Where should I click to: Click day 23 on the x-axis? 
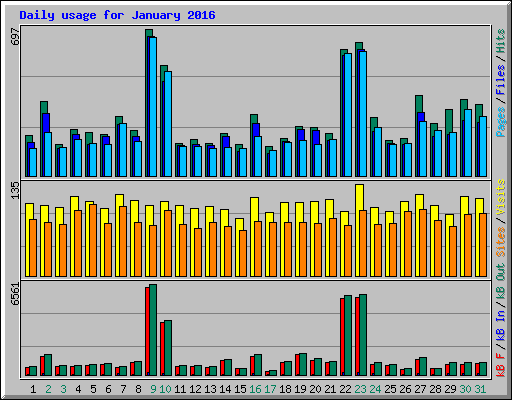360,389
